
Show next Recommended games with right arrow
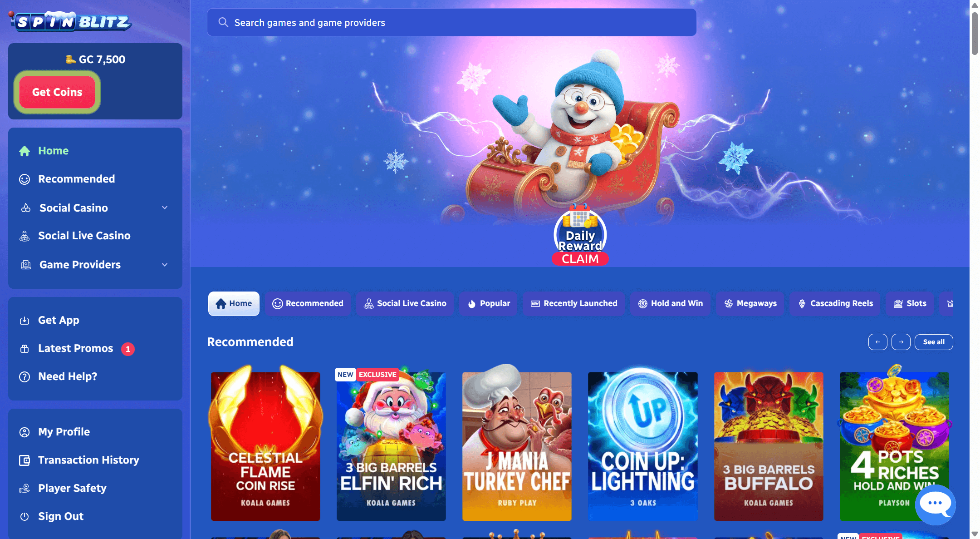901,342
